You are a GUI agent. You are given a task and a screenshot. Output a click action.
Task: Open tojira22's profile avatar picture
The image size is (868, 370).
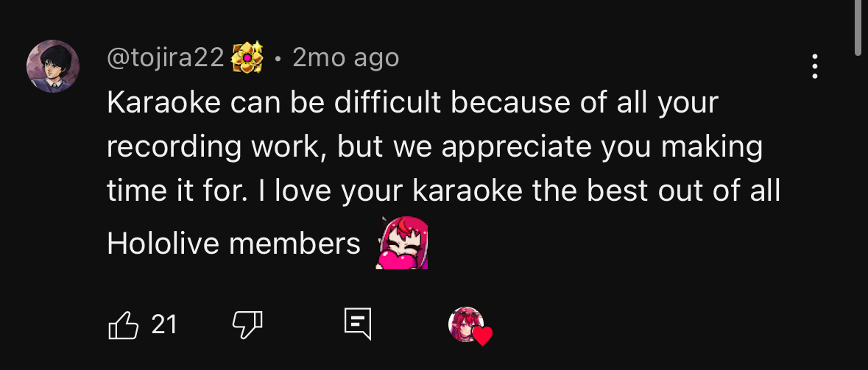[53, 66]
